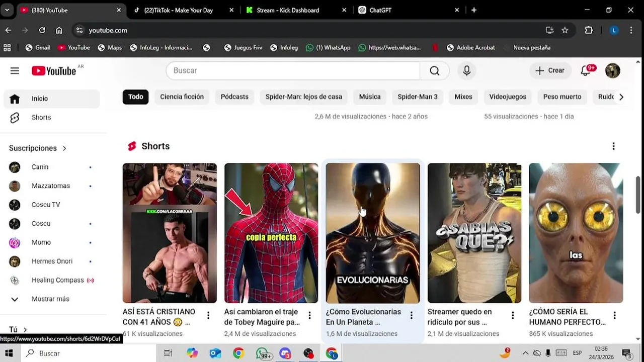644x362 pixels.
Task: Open the account avatar menu
Action: coord(612,71)
